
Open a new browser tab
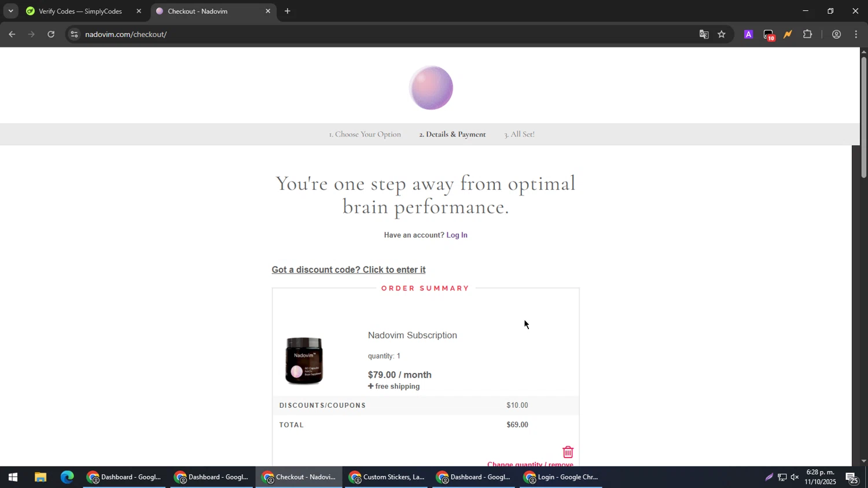click(288, 11)
